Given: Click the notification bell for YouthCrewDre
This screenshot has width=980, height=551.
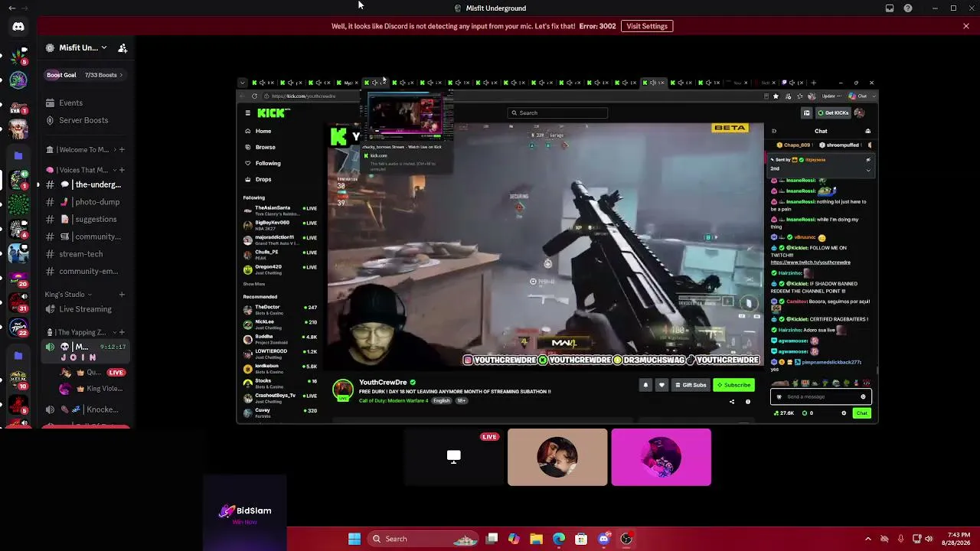Looking at the screenshot, I should coord(645,385).
